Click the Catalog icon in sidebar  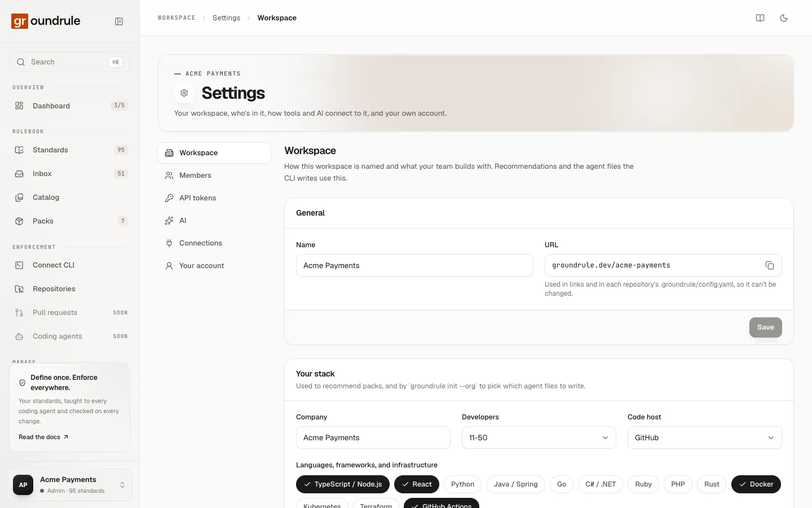click(x=19, y=198)
